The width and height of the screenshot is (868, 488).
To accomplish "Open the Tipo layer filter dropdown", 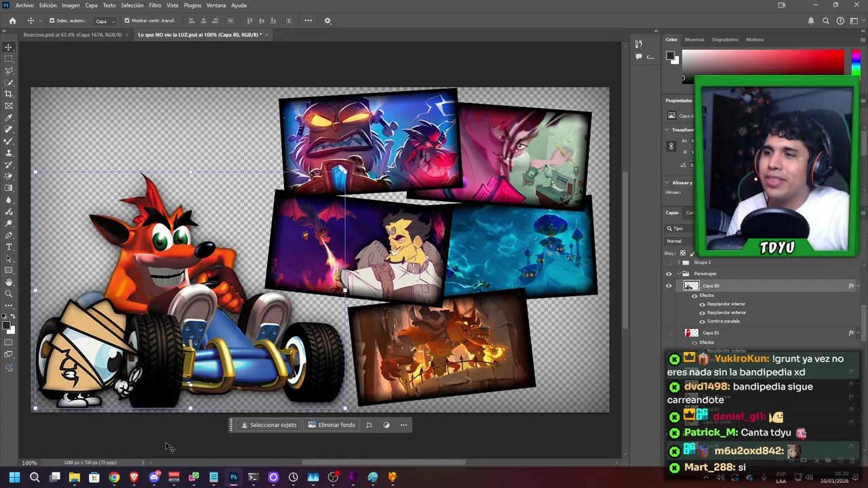I will (x=679, y=228).
